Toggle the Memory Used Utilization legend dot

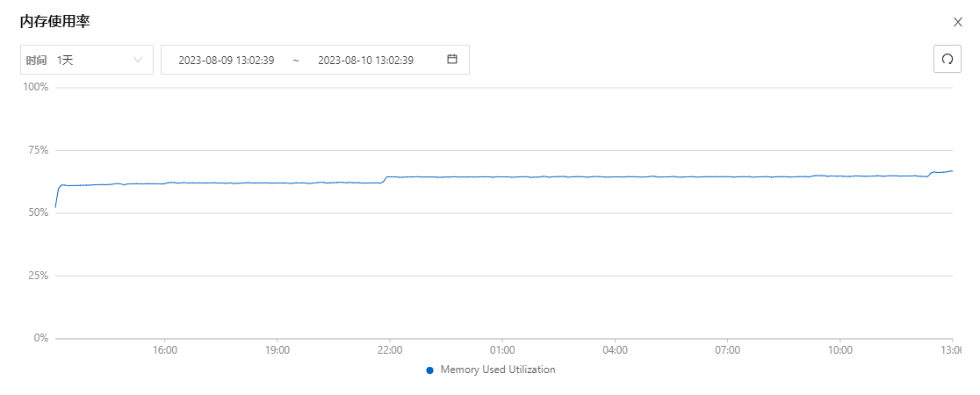click(430, 370)
